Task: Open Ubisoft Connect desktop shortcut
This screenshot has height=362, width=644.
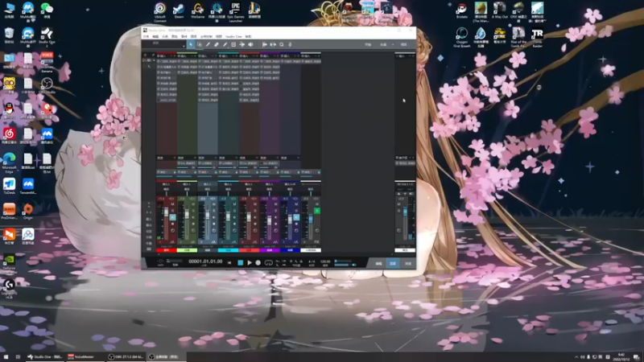Action: 160,12
